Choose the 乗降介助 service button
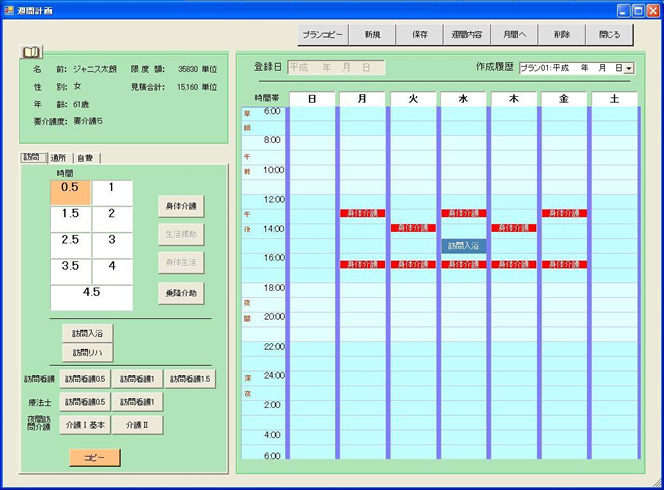This screenshot has height=490, width=664. click(179, 292)
